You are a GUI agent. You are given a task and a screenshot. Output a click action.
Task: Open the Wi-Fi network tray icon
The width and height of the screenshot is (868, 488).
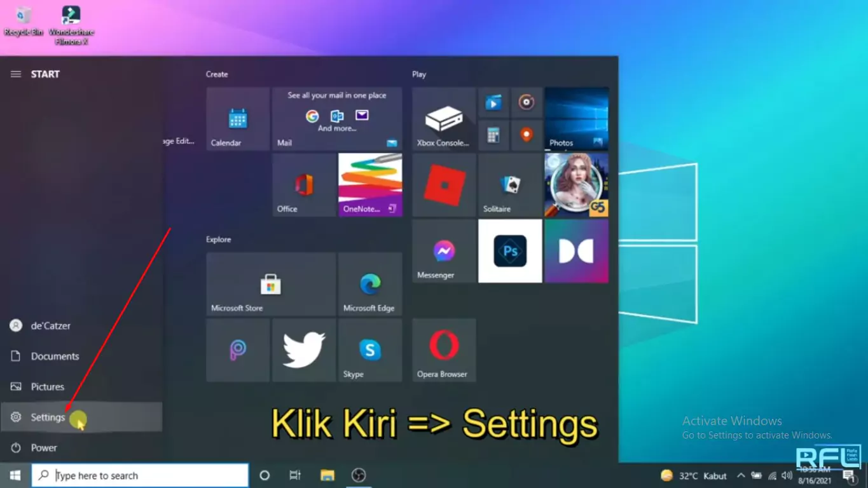click(x=772, y=475)
